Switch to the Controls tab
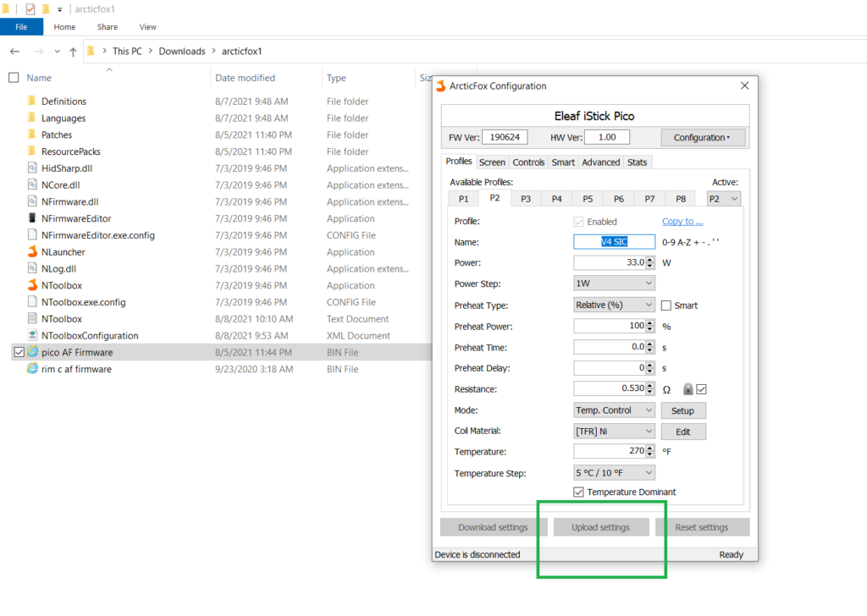 528,162
